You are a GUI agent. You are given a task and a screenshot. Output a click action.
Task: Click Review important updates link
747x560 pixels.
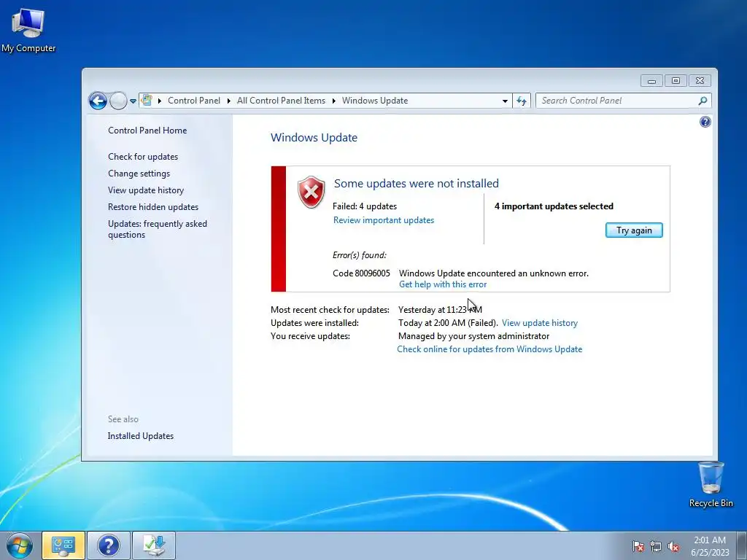(384, 220)
